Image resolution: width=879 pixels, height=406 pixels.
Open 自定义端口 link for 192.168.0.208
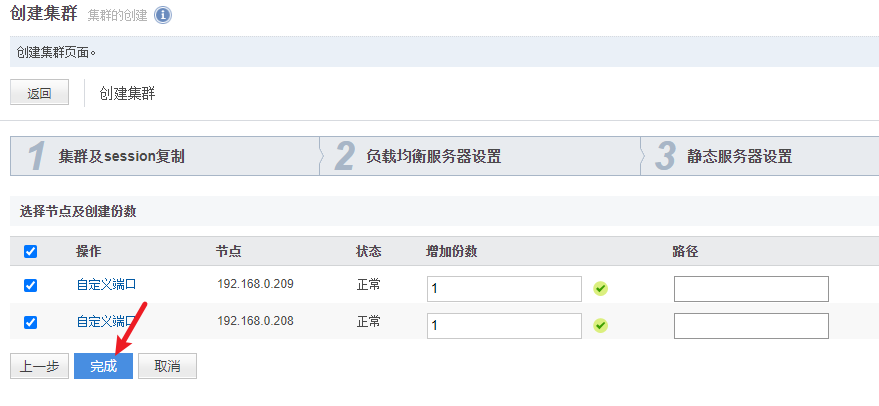click(107, 321)
